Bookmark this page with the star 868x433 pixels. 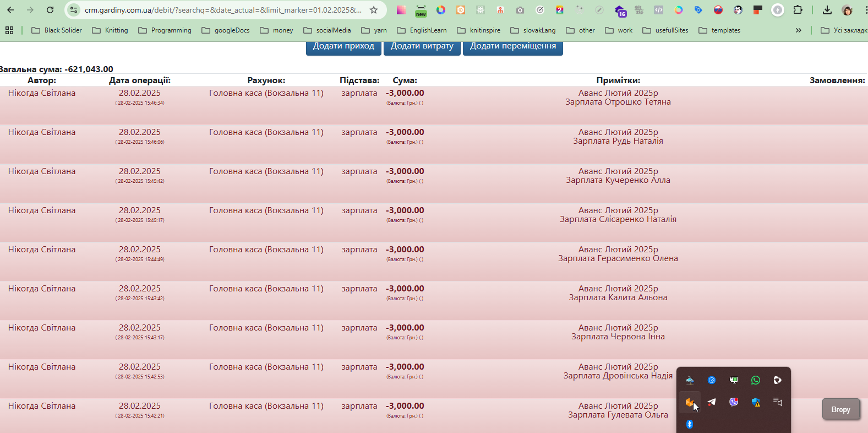[x=374, y=10]
